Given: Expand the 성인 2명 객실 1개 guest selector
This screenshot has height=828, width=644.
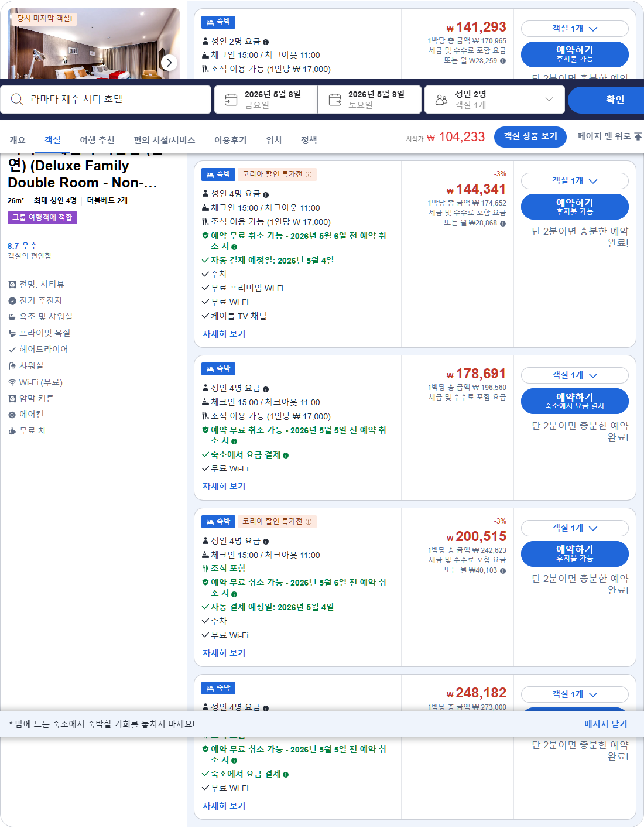Looking at the screenshot, I should pyautogui.click(x=495, y=100).
